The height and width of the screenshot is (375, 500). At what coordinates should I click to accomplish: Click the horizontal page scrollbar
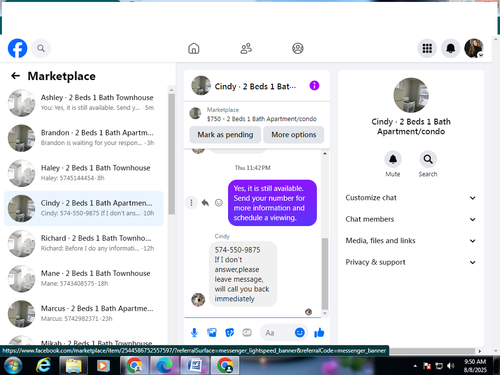tap(432, 351)
